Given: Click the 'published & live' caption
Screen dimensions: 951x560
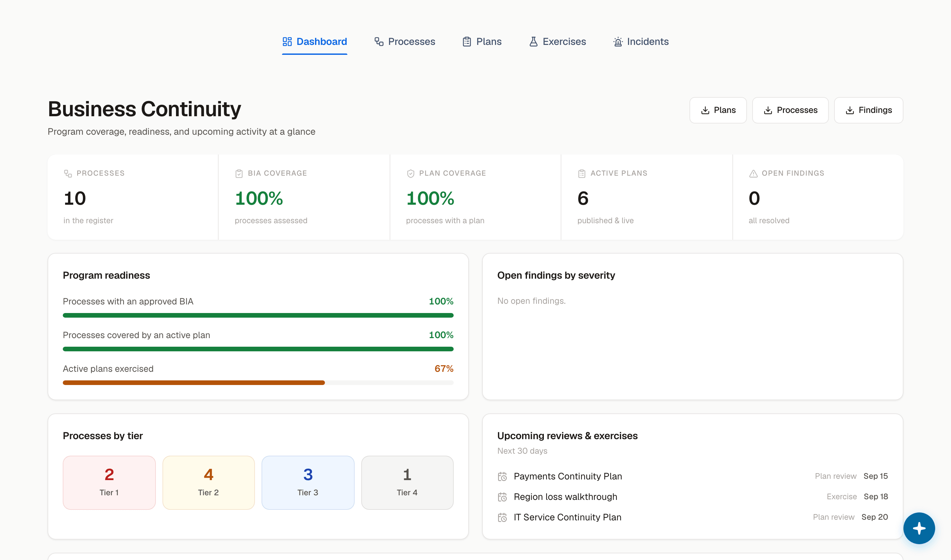Looking at the screenshot, I should point(606,221).
